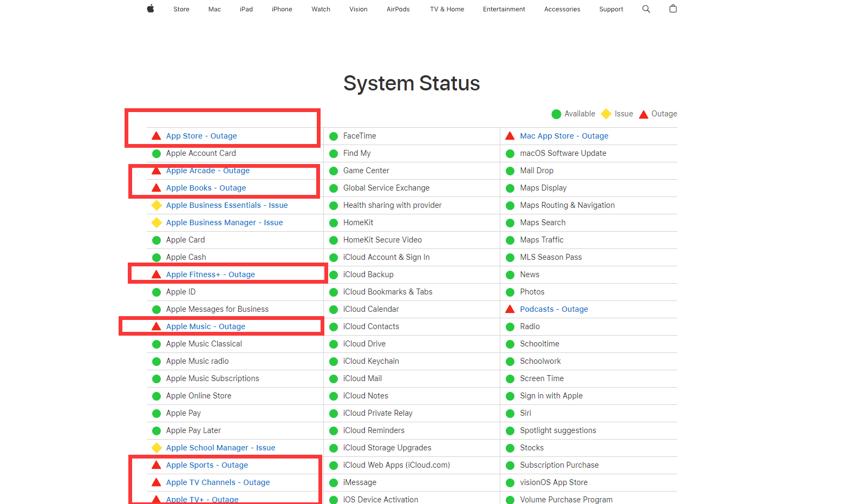Click yellow Issue legend diamond
This screenshot has height=504, width=848.
coord(606,114)
